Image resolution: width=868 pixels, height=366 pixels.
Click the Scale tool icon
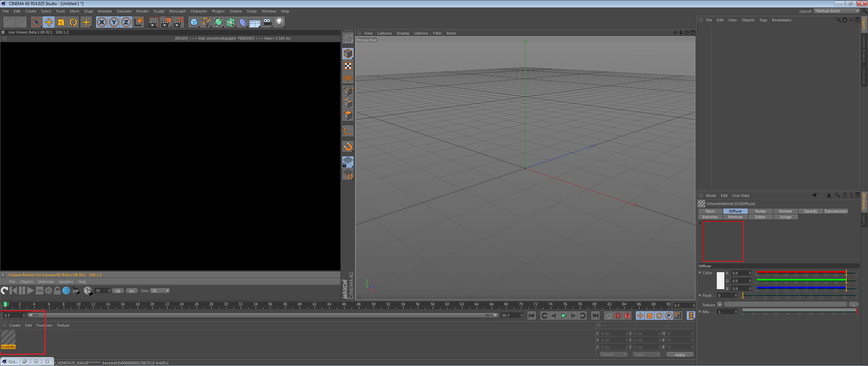(61, 22)
